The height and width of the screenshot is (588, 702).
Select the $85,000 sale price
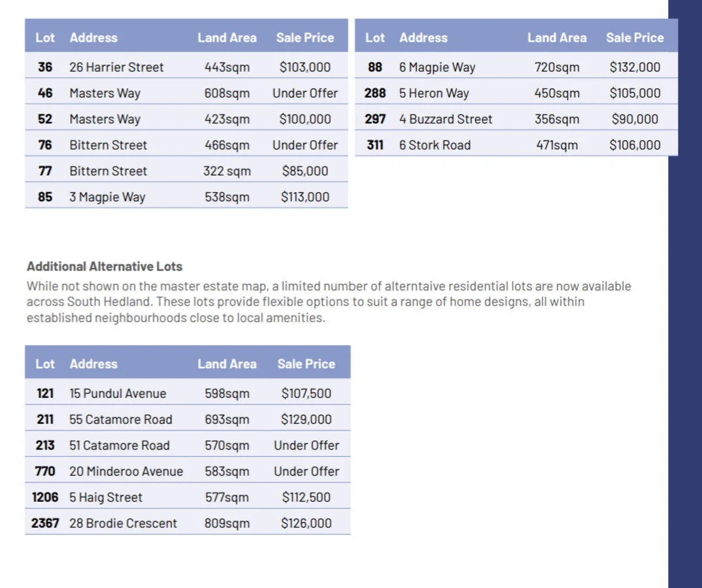[x=305, y=171]
